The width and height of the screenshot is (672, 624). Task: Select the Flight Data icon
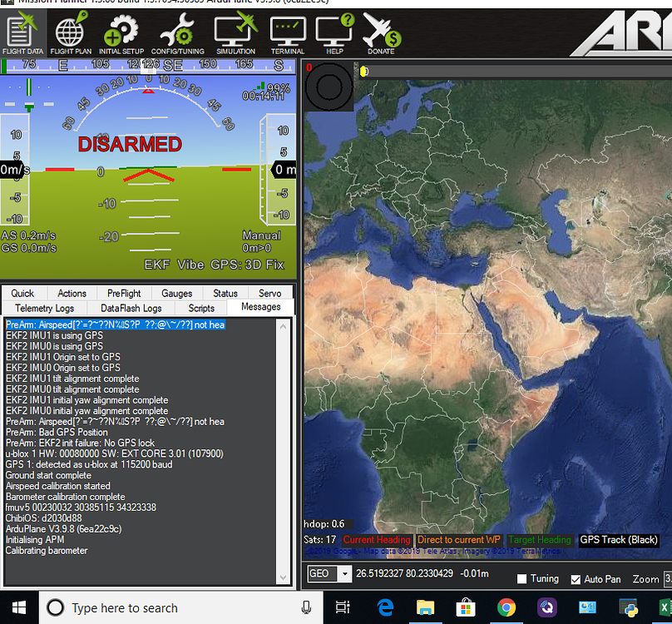click(21, 34)
